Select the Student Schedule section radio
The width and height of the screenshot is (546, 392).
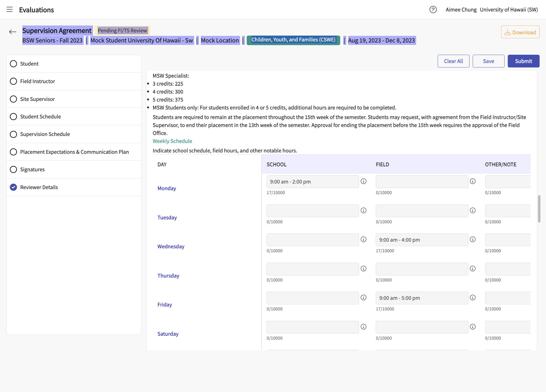(x=13, y=117)
